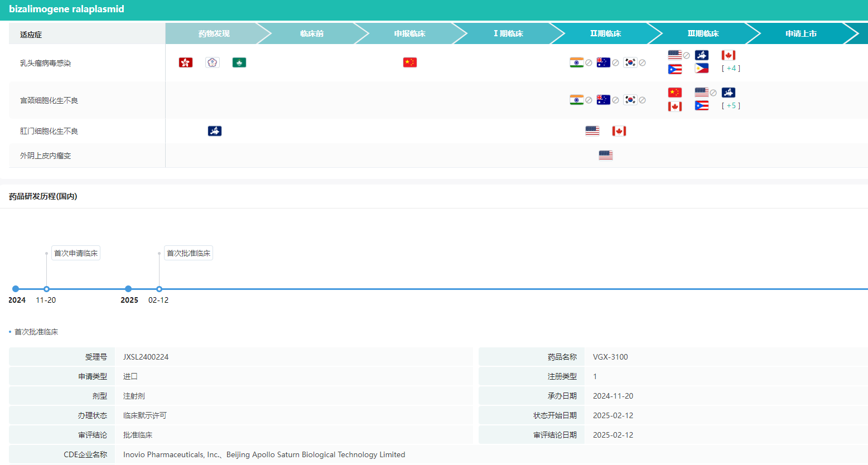Click South Korea flag in 乳头瘤病毒感染 row

(630, 62)
